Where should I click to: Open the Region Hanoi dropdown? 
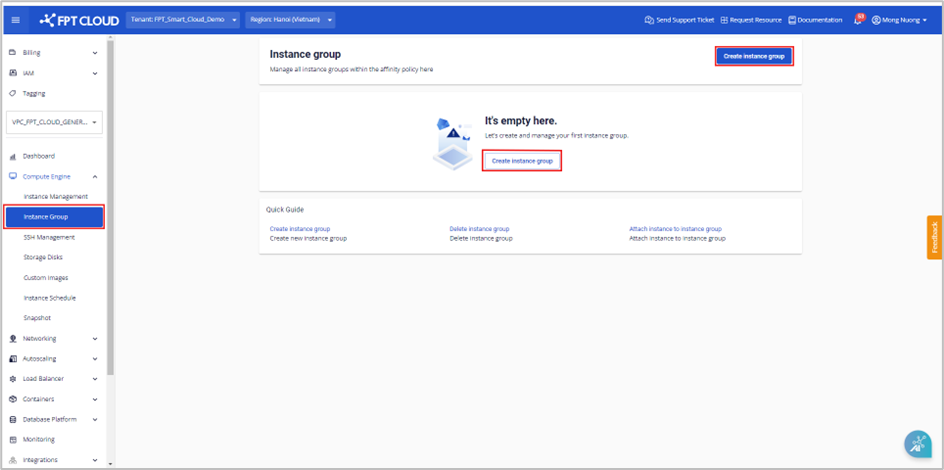coord(289,20)
